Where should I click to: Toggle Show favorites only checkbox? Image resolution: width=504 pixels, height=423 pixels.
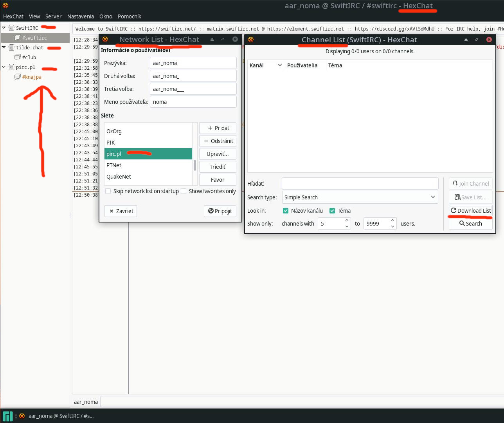pyautogui.click(x=184, y=192)
